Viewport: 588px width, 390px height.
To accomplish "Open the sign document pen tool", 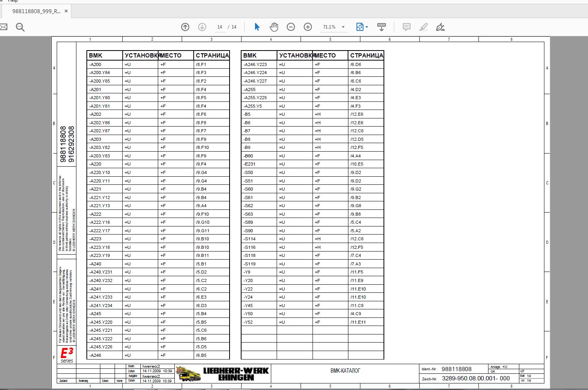I will (440, 27).
